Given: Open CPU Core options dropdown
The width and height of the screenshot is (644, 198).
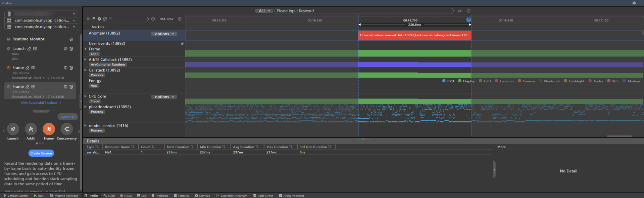Looking at the screenshot, I should 164,97.
